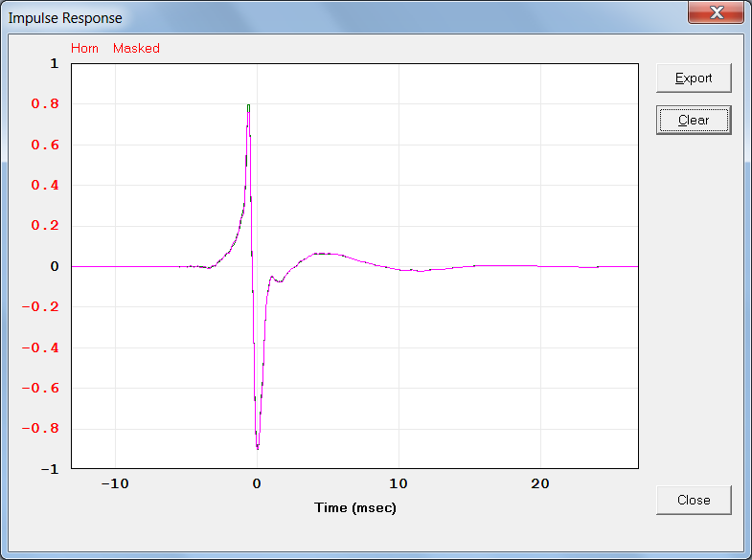This screenshot has height=560, width=752.
Task: Click the '0.8' y-axis value
Action: 45,103
